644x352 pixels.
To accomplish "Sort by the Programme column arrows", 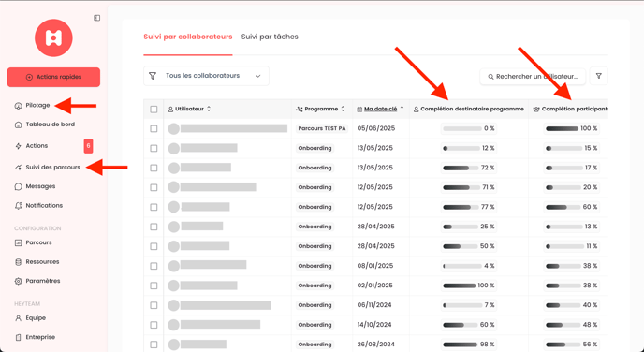I will pyautogui.click(x=343, y=109).
